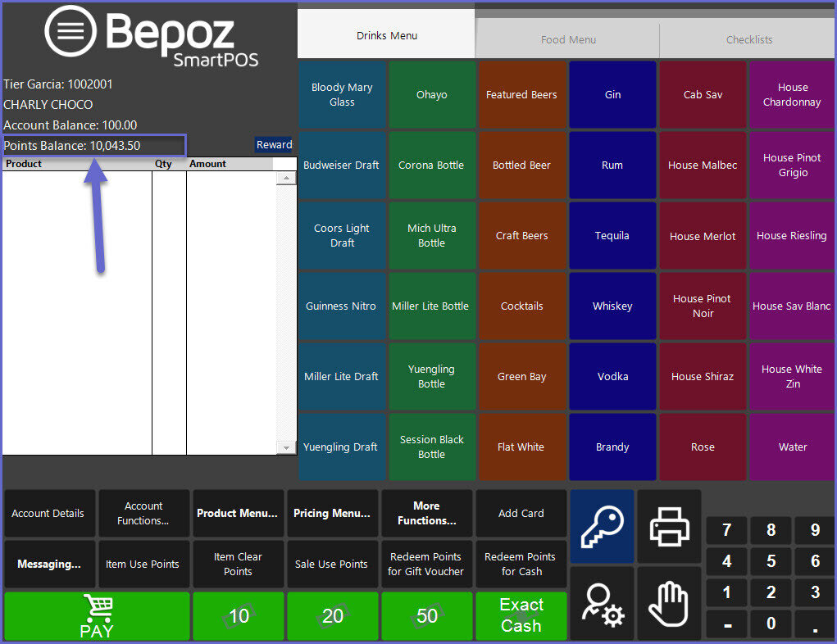Viewport: 837px width, 644px height.
Task: Select House Malbec
Action: [x=703, y=165]
